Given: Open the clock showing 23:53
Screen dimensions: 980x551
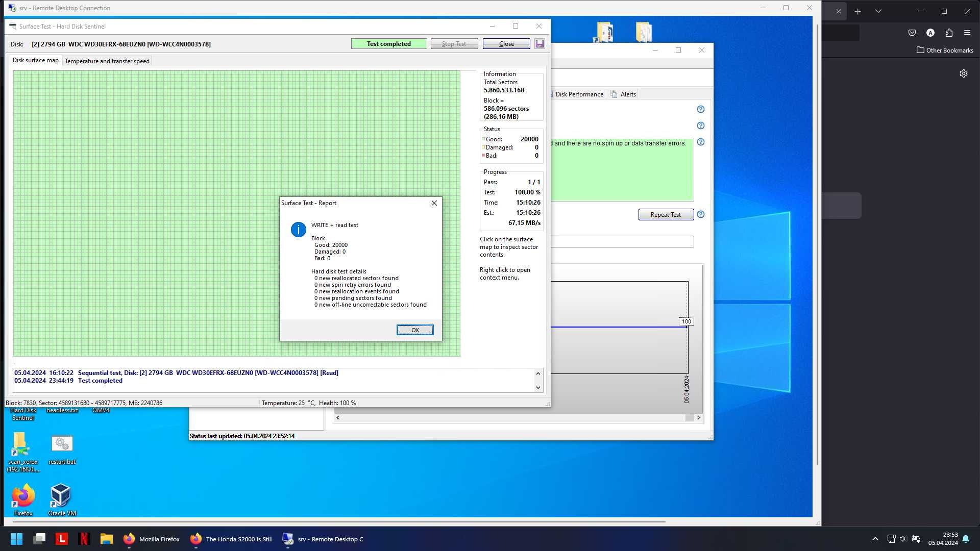Looking at the screenshot, I should 943,539.
